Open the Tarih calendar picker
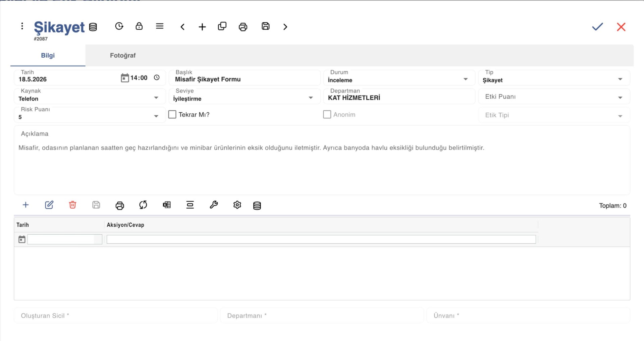Viewport: 644px width, 341px height. click(125, 78)
